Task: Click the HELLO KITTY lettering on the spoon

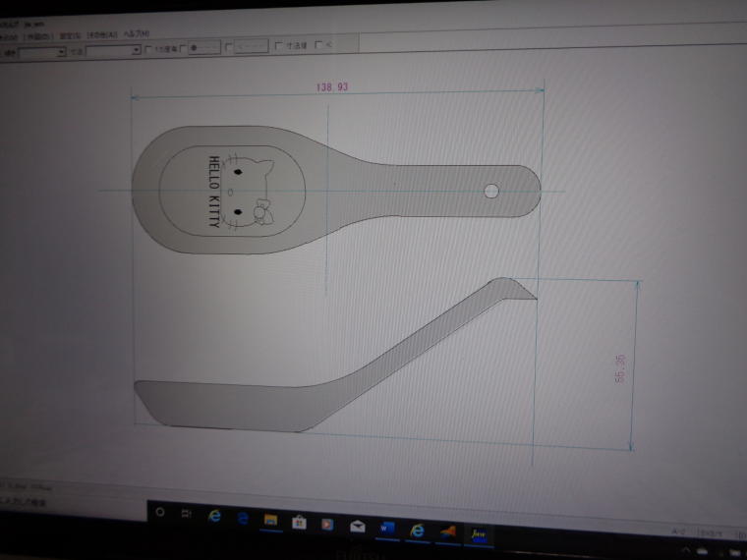Action: [214, 192]
